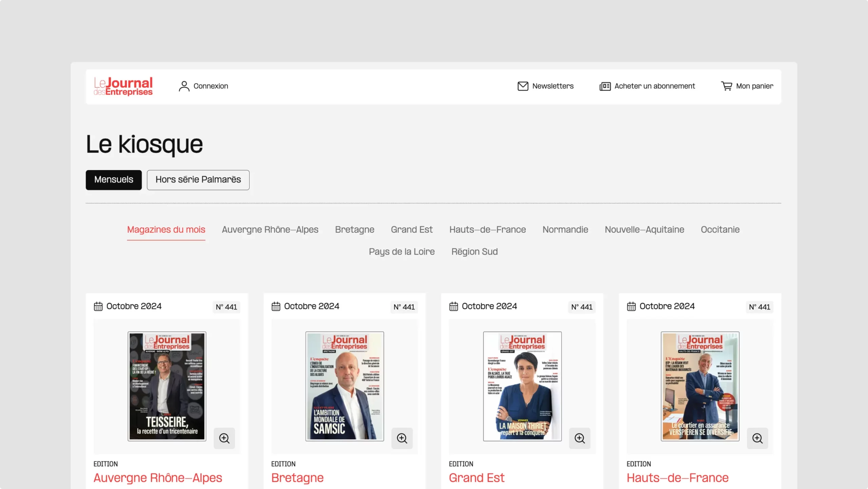Viewport: 868px width, 489px height.
Task: Click the Newsletters envelope icon
Action: (522, 86)
